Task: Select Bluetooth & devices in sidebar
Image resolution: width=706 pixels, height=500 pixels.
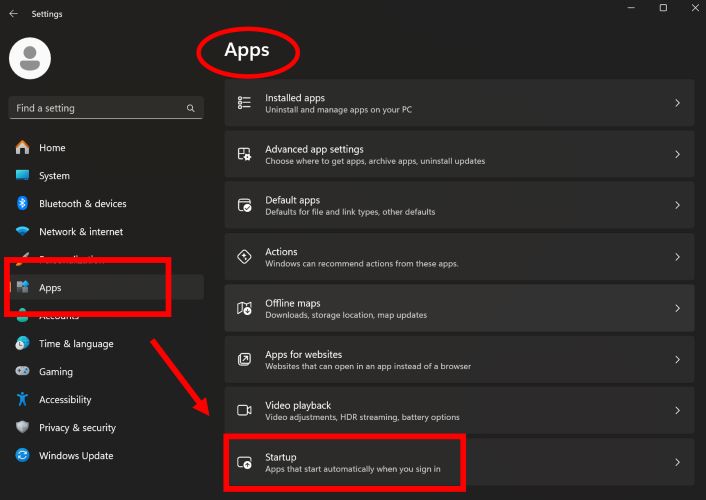Action: click(82, 204)
